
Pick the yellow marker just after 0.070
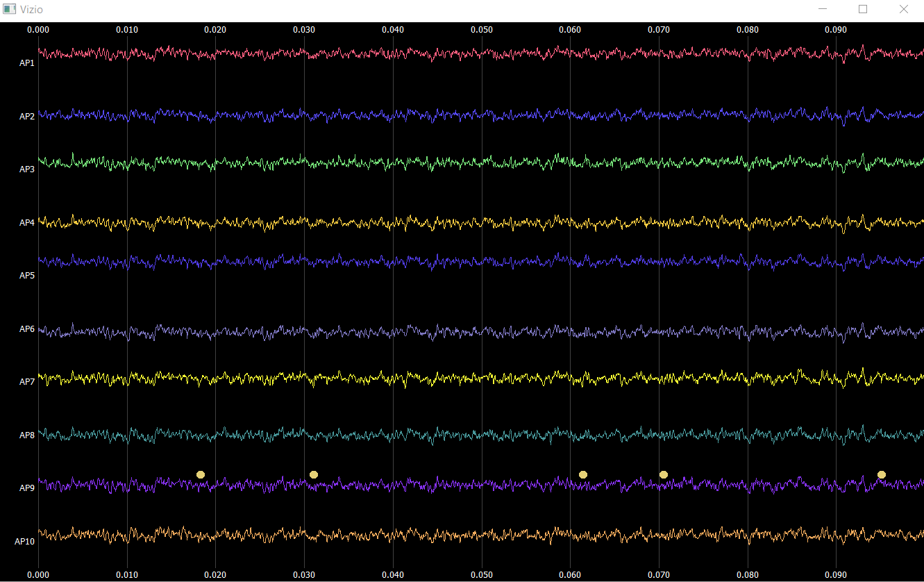(664, 474)
